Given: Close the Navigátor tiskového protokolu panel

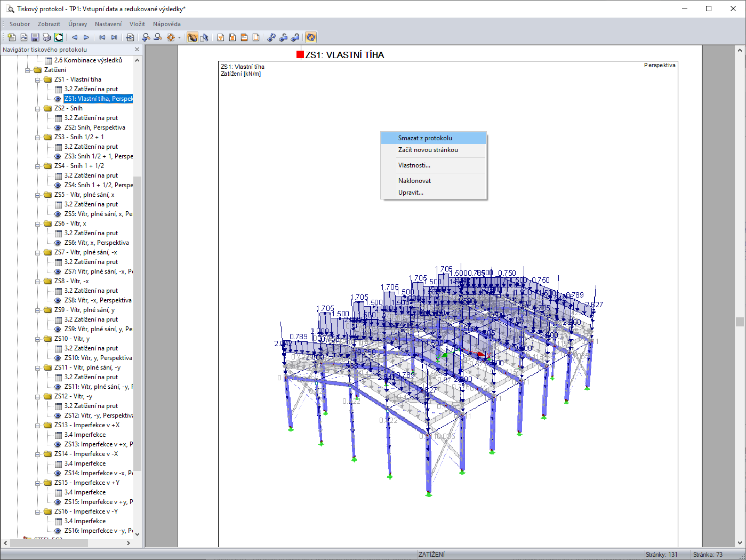Looking at the screenshot, I should click(x=137, y=50).
